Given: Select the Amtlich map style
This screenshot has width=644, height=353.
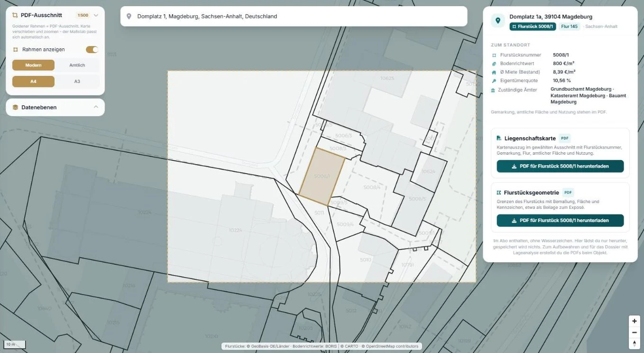Looking at the screenshot, I should pos(77,65).
